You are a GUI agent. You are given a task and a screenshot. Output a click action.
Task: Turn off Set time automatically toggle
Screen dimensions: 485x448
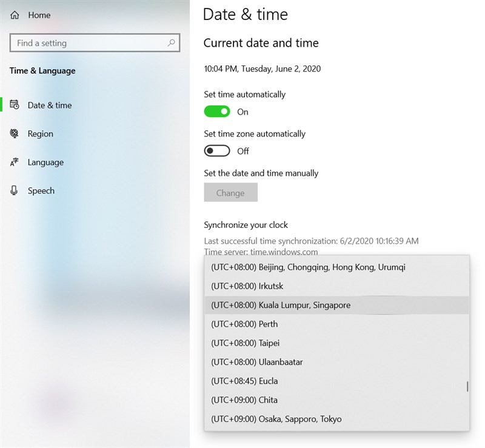[217, 112]
